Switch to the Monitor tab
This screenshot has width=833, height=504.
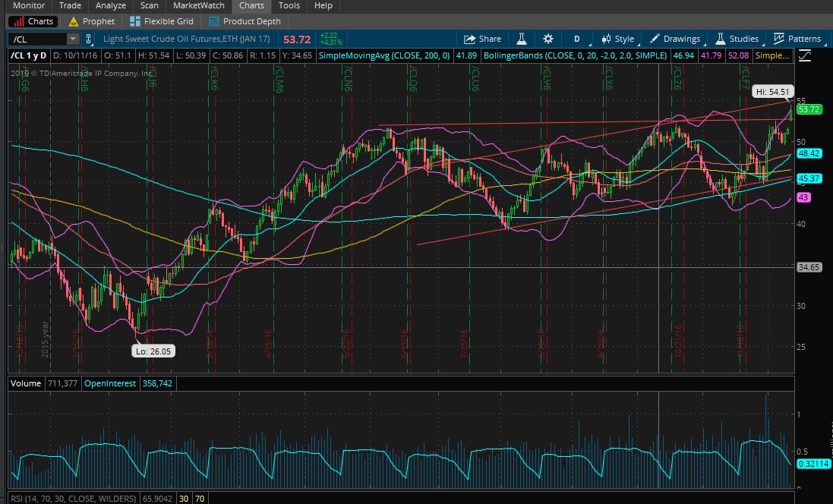pos(29,5)
